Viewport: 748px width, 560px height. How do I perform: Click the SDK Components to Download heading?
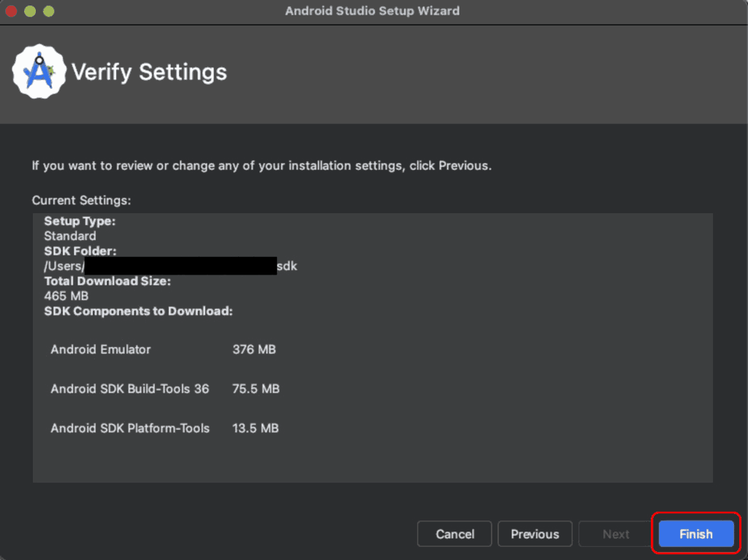point(138,311)
